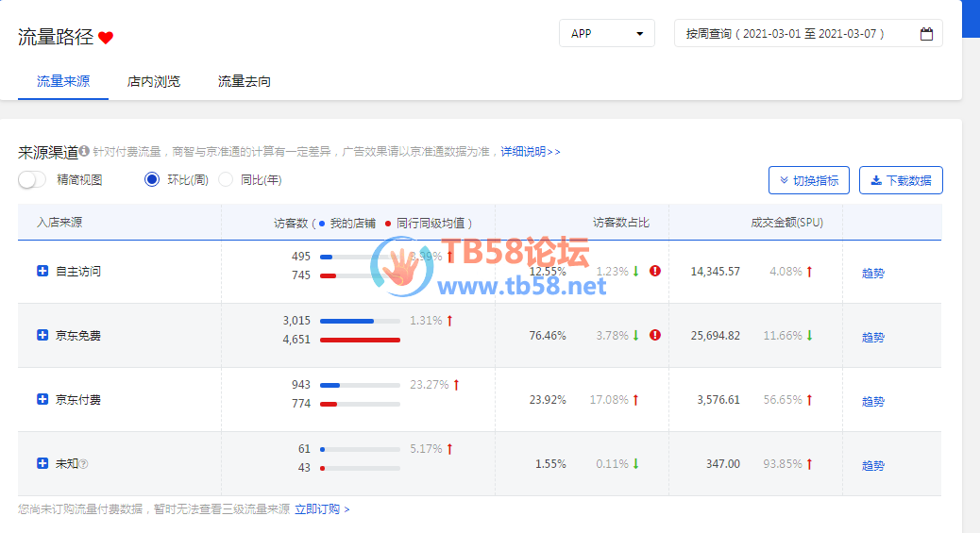Image resolution: width=980 pixels, height=533 pixels.
Task: Click info icon beside 来源渠道
Action: [x=84, y=151]
